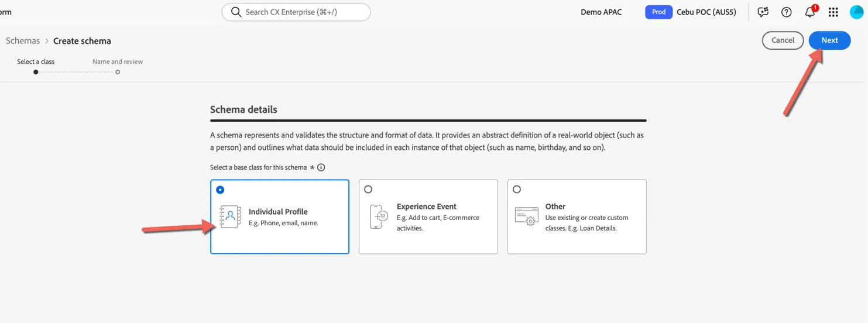Open the user profile avatar

856,12
